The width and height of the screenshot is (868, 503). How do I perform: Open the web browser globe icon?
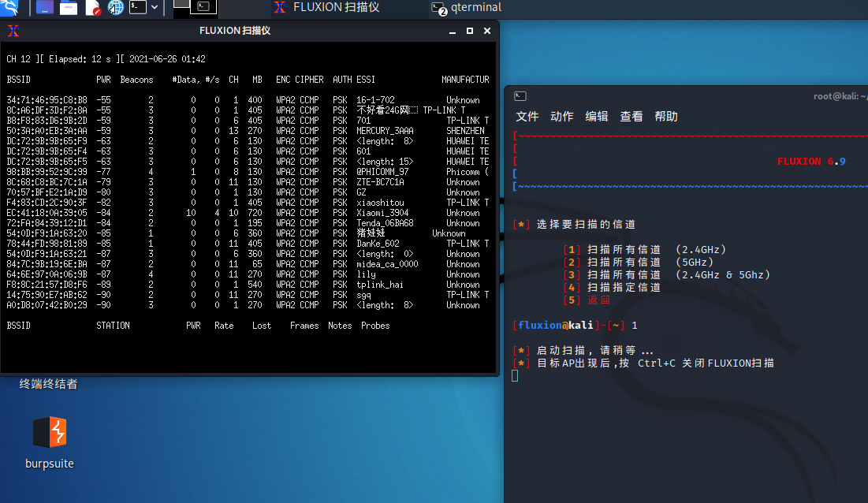click(116, 7)
